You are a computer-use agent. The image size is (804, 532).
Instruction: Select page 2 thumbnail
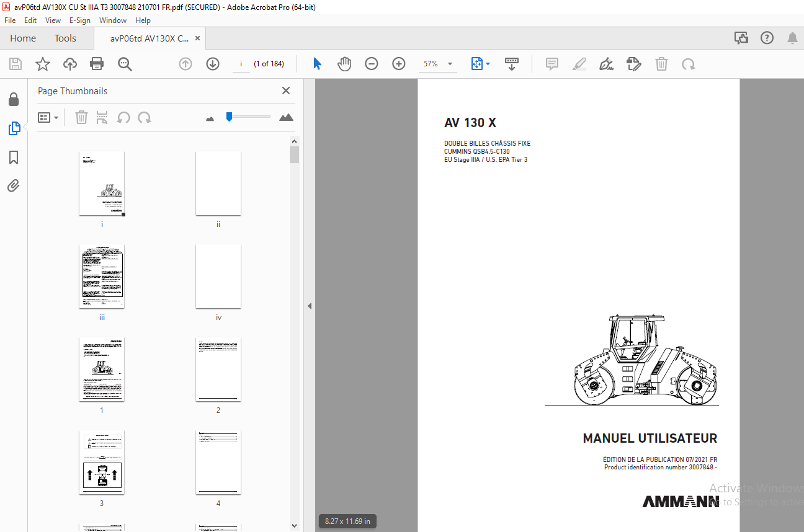coord(218,370)
